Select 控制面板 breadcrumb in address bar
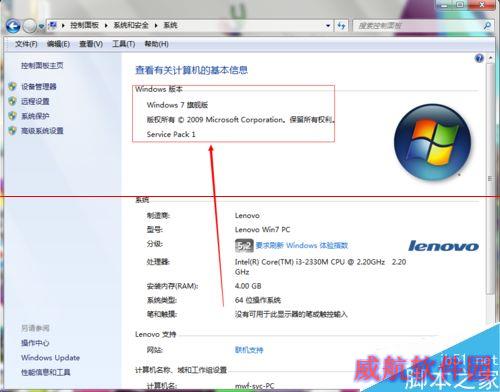 (x=84, y=25)
